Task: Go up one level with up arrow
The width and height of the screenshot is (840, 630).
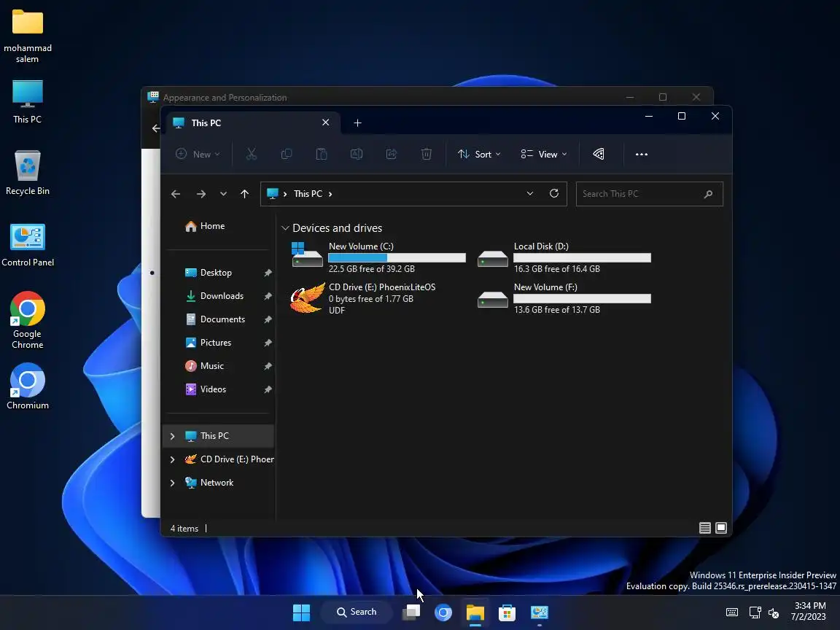Action: tap(245, 194)
